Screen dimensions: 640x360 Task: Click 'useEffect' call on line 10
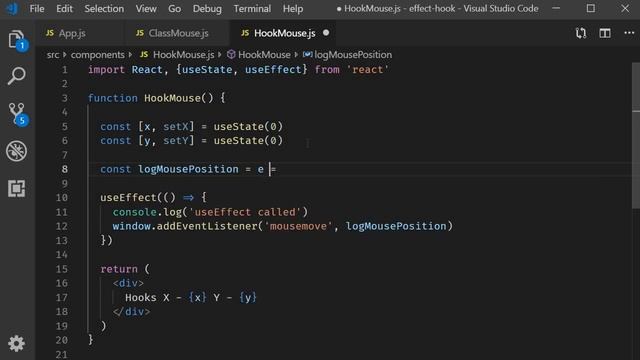point(128,198)
